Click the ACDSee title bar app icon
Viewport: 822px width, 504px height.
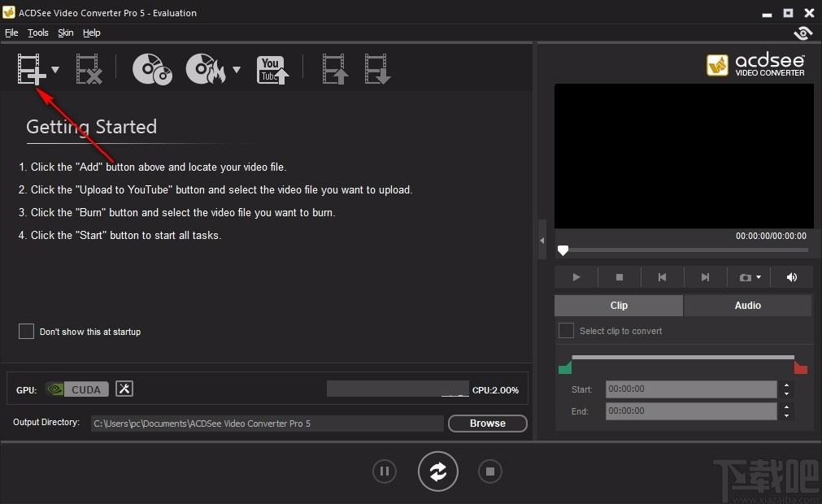[x=8, y=12]
